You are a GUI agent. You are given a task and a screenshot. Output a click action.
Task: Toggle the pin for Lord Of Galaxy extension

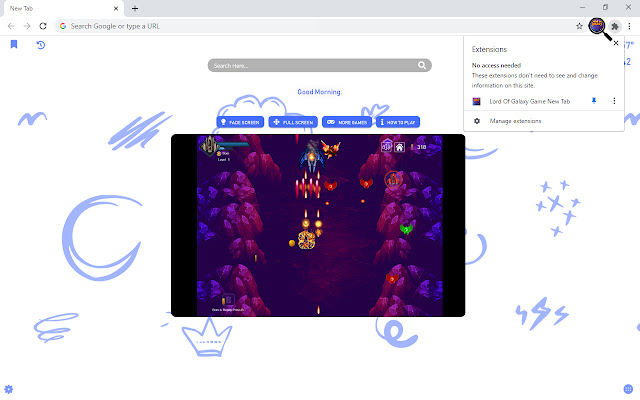(x=594, y=101)
